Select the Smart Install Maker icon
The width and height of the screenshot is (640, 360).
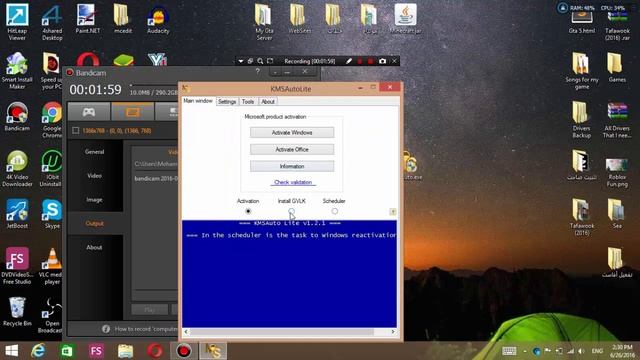pyautogui.click(x=17, y=70)
